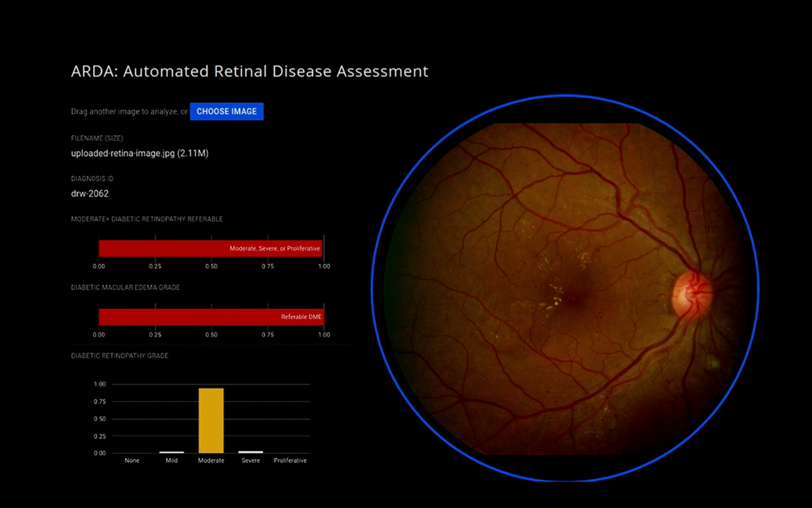Screen dimensions: 812x508
Task: Click the small white Mild bar in chart
Action: click(172, 452)
